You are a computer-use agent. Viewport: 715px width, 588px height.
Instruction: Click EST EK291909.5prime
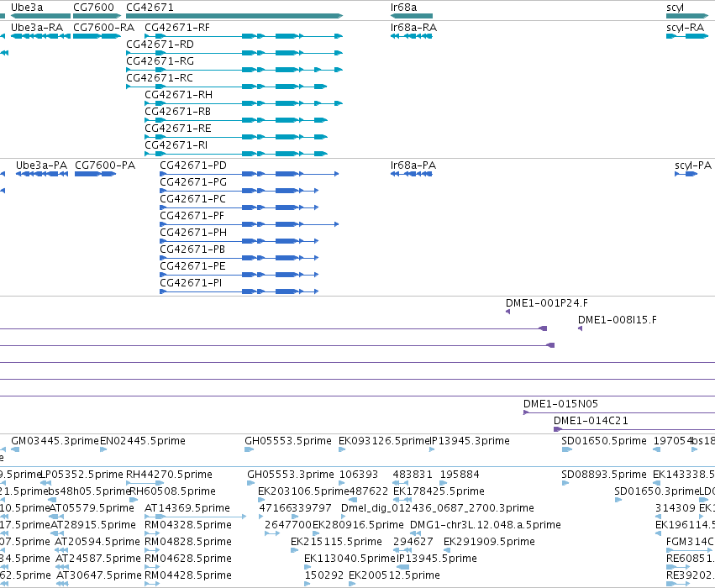click(x=489, y=542)
